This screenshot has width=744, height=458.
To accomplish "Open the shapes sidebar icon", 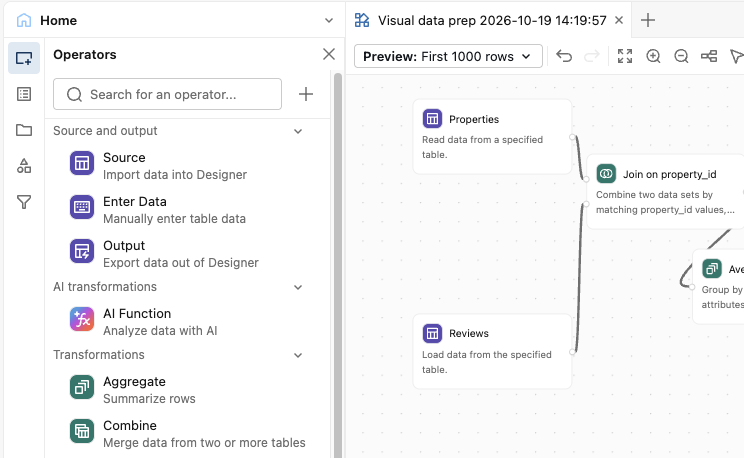I will (x=24, y=166).
